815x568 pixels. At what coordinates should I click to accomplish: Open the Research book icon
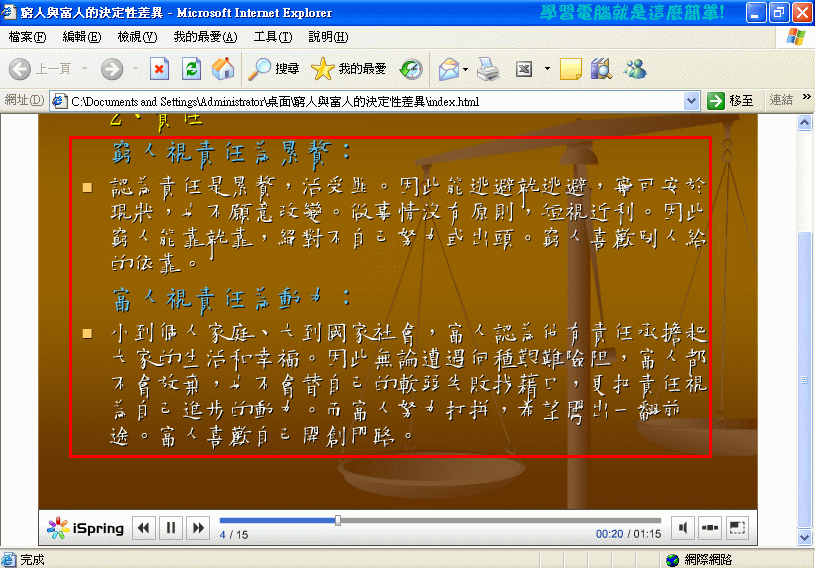point(601,69)
